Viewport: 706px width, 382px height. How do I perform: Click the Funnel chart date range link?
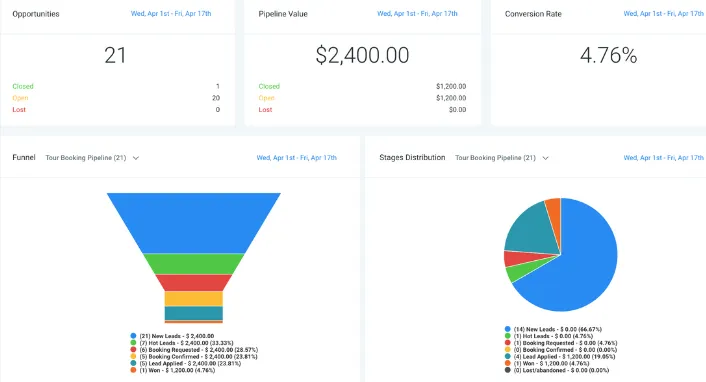[x=296, y=158]
